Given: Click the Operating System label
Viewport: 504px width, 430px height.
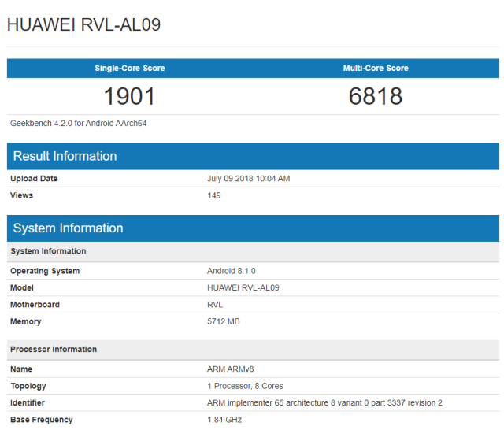Looking at the screenshot, I should tap(45, 271).
